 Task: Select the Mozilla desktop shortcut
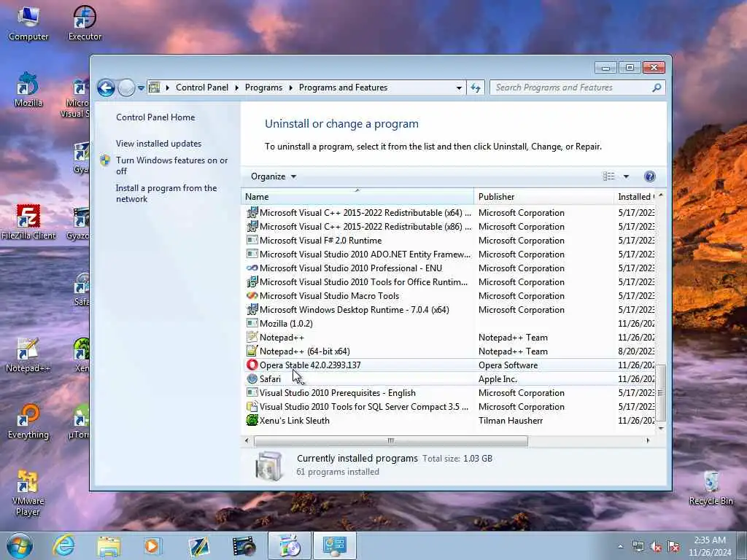28,90
